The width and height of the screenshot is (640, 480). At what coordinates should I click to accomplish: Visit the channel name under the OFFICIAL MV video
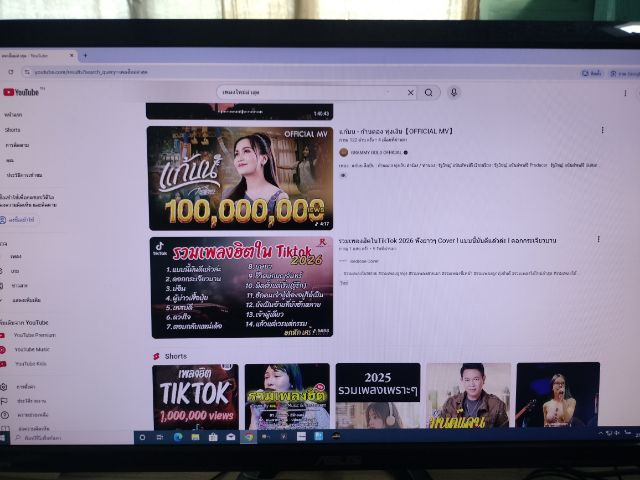tap(377, 152)
